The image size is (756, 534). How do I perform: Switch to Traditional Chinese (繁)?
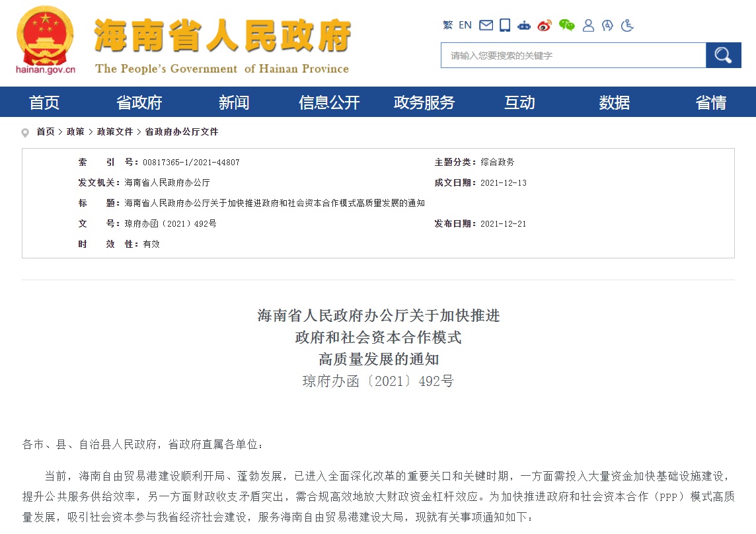(x=447, y=25)
